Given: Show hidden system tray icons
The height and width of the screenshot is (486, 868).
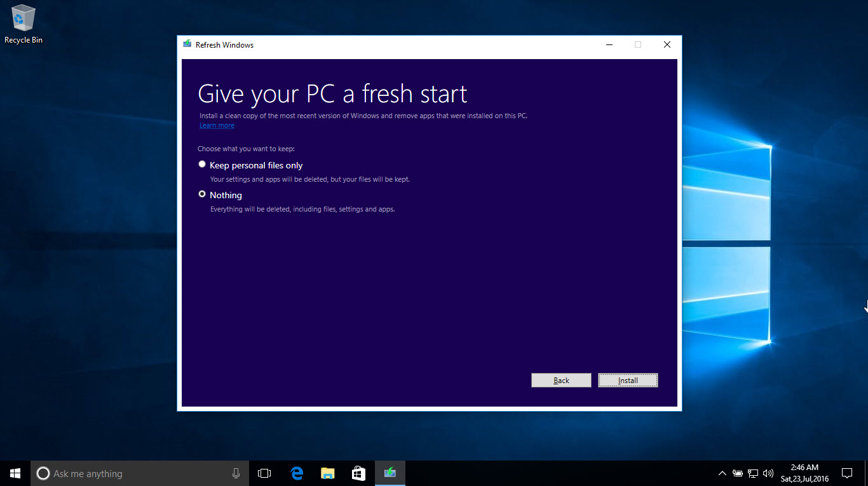Looking at the screenshot, I should tap(722, 473).
